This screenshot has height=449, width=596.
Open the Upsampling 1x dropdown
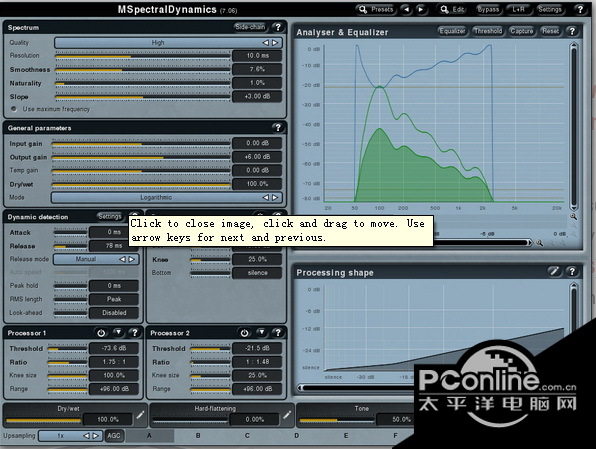coord(71,436)
